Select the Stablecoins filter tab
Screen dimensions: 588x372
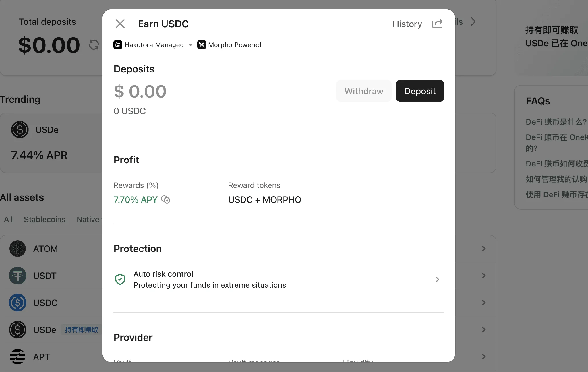click(x=45, y=220)
